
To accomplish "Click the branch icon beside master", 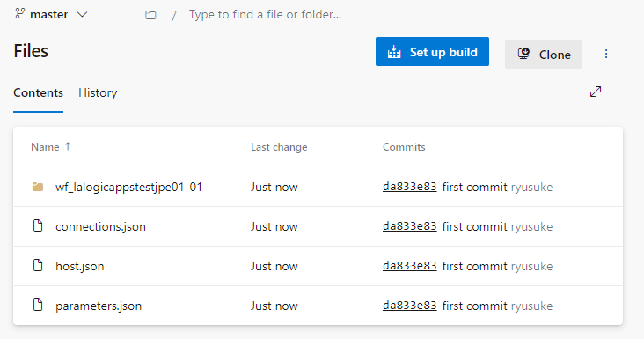I will [19, 13].
